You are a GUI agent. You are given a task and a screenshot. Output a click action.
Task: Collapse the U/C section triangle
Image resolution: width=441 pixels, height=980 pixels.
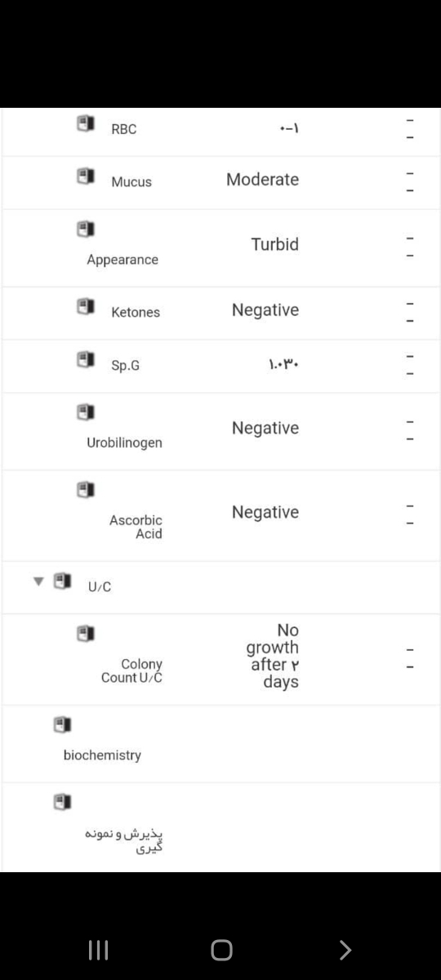tap(38, 582)
